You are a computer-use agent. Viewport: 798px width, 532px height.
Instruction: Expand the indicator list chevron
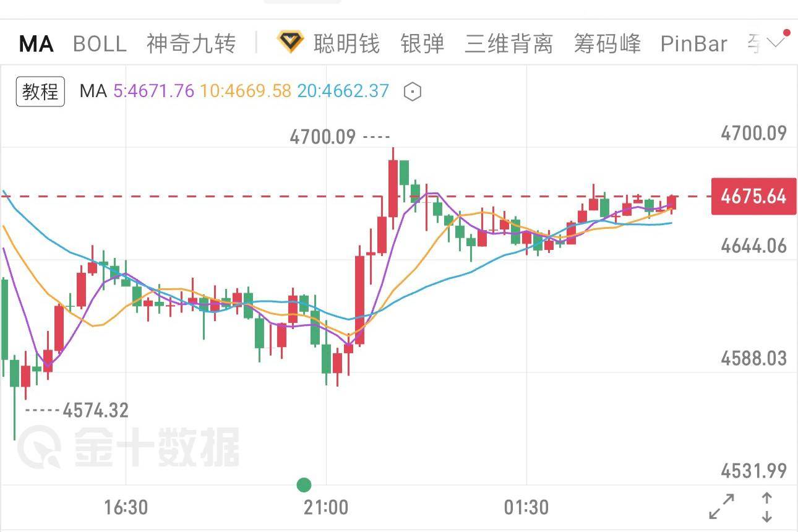tap(776, 43)
